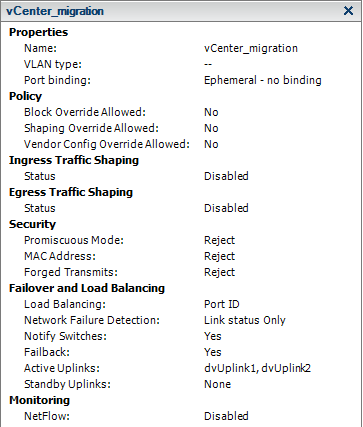Click Shaping Override Allowed label
Image resolution: width=363 pixels, height=427 pixels.
click(91, 128)
